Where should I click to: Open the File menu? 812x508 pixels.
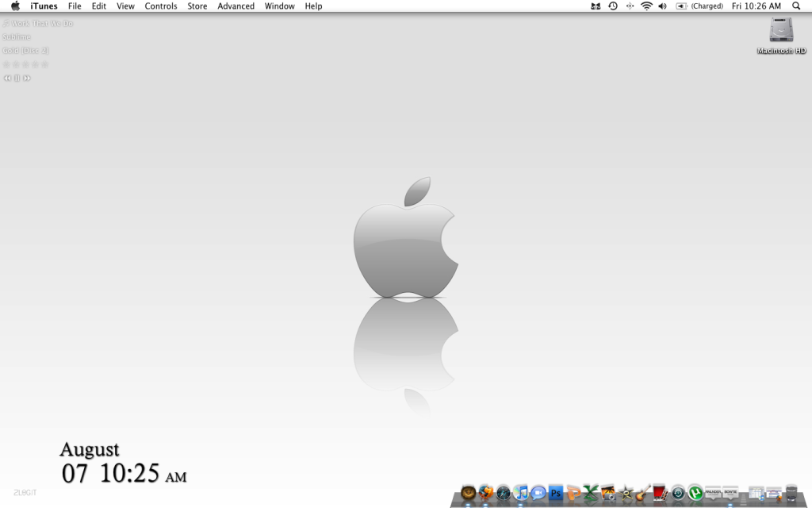click(75, 6)
